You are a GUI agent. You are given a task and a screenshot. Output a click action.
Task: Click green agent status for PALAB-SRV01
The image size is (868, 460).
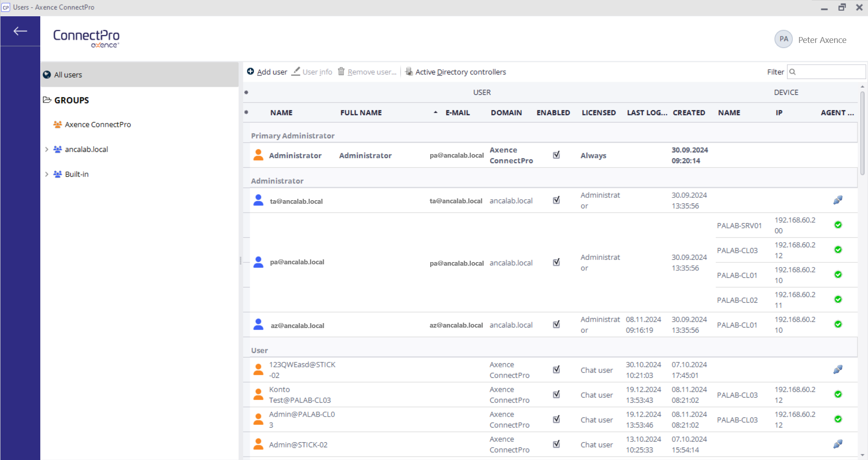[x=838, y=225]
